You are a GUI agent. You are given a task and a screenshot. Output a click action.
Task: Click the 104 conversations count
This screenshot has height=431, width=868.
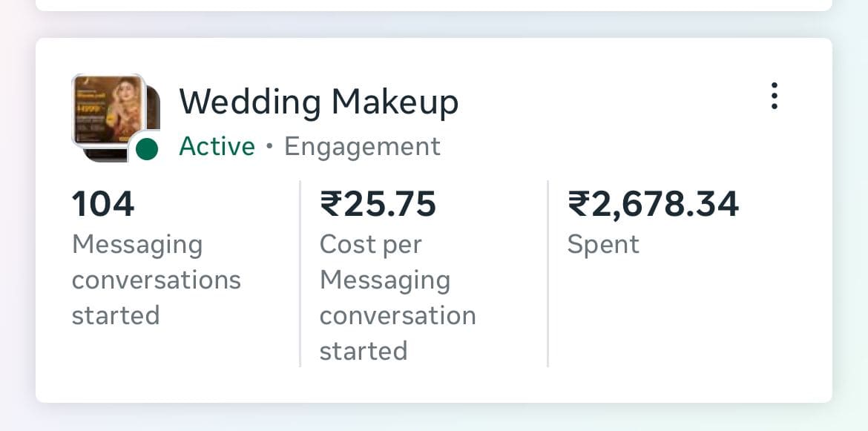103,204
